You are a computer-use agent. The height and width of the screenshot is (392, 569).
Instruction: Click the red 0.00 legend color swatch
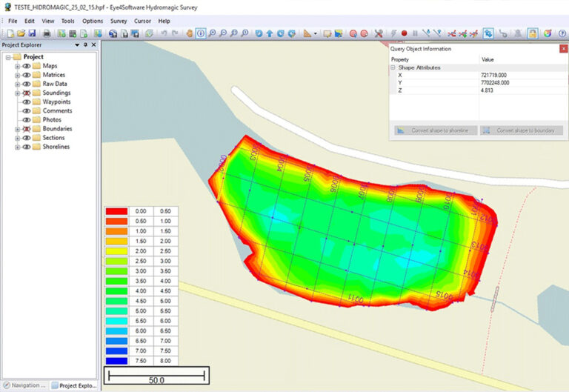click(116, 211)
